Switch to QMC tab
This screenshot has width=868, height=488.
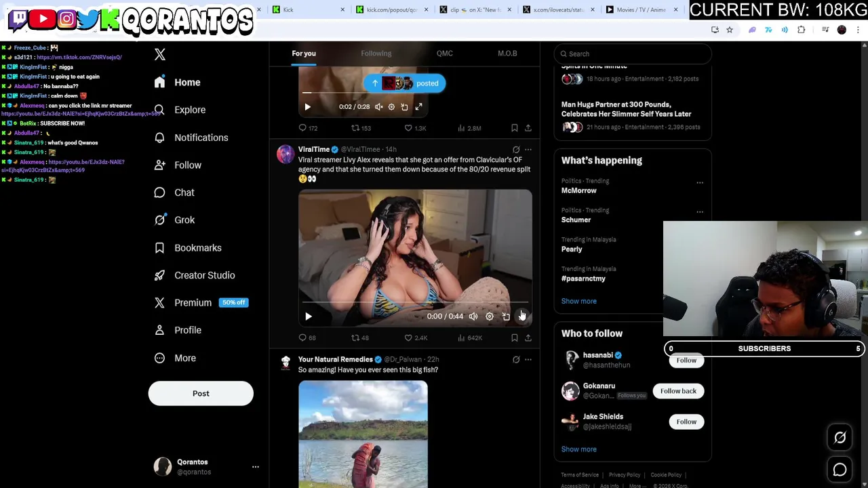(x=445, y=54)
